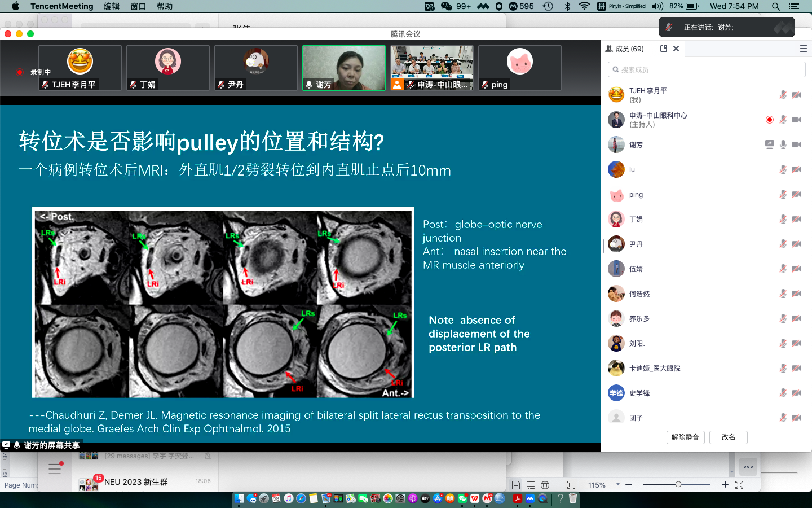Open the 帮助 menu
This screenshot has height=508, width=812.
165,6
